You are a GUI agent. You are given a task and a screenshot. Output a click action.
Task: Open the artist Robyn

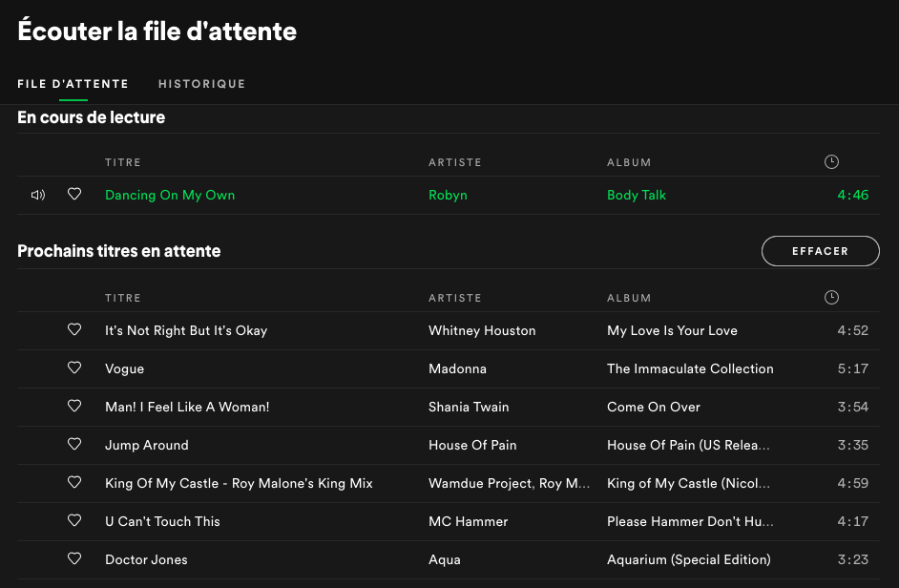[x=448, y=195]
